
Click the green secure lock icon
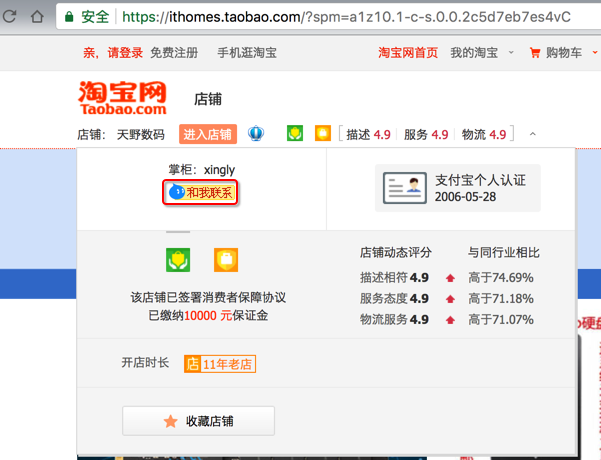(69, 16)
